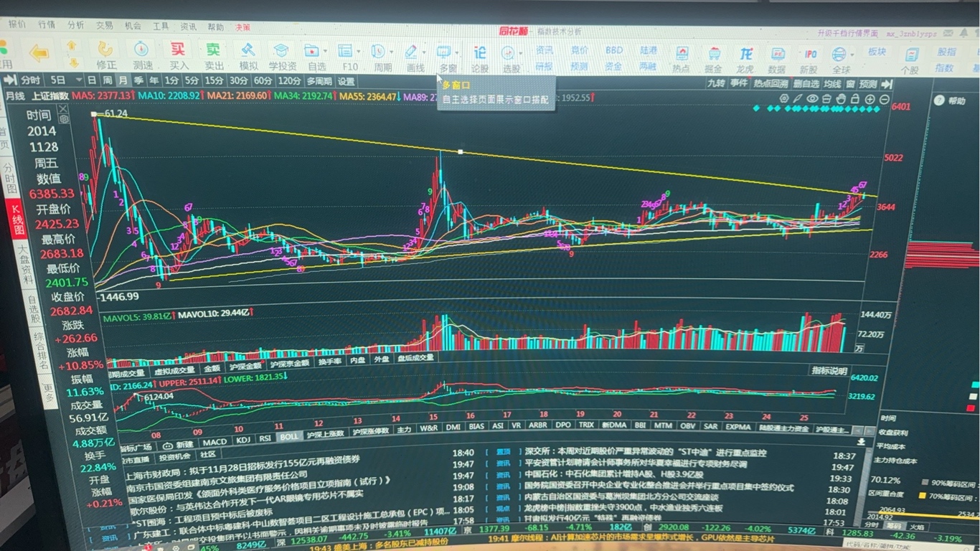Open the 热点 hotspot icon
Screen dimensions: 980x551
tap(682, 54)
